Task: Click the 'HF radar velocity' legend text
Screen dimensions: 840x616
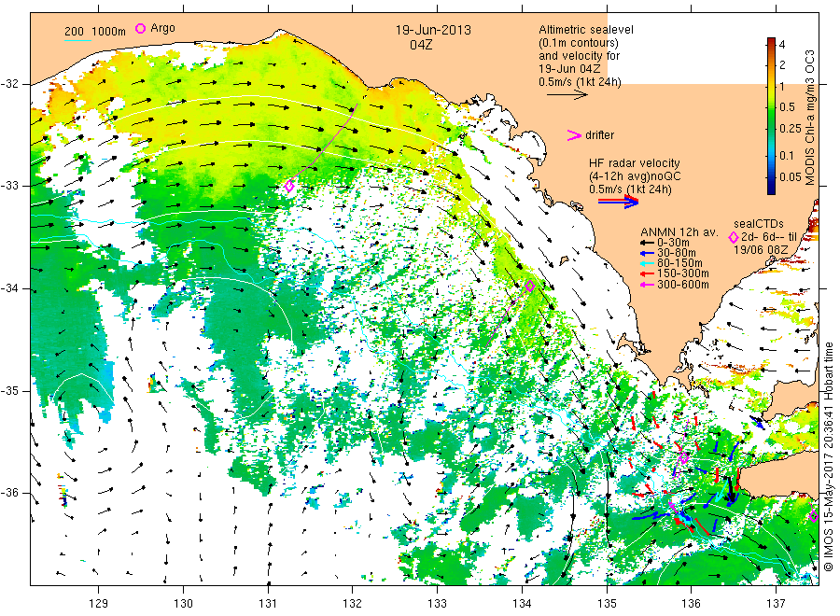Action: (x=635, y=162)
